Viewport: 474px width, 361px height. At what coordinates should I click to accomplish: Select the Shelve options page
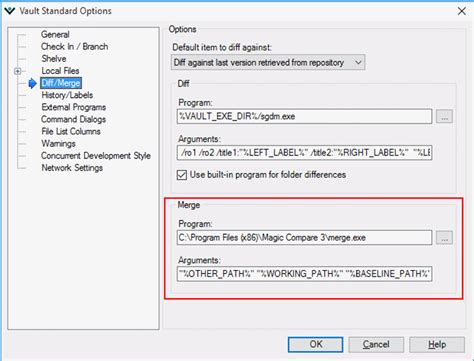click(x=54, y=59)
